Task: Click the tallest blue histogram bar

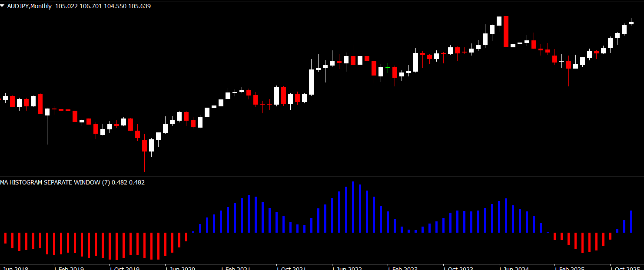Action: tap(353, 207)
